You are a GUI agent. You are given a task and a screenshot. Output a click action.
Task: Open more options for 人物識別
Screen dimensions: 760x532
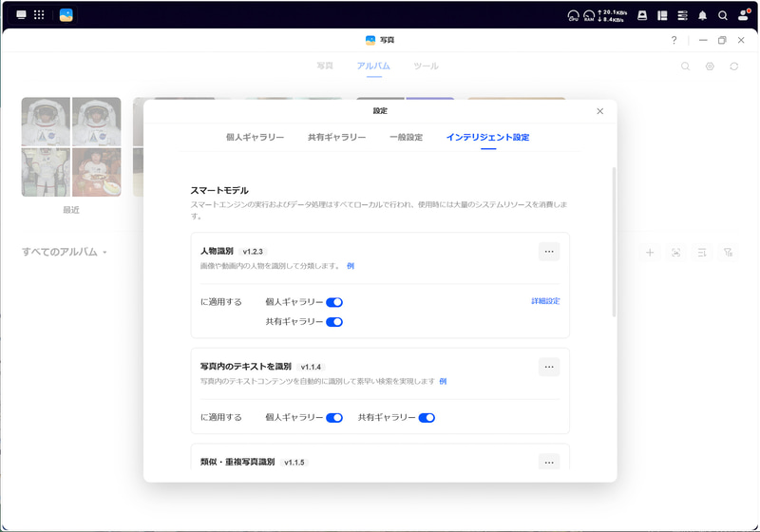click(x=549, y=252)
